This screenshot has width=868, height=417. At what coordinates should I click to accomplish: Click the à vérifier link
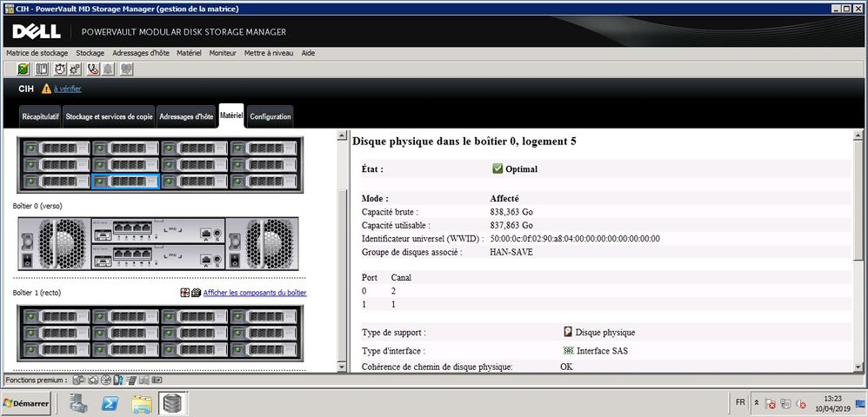(x=68, y=89)
